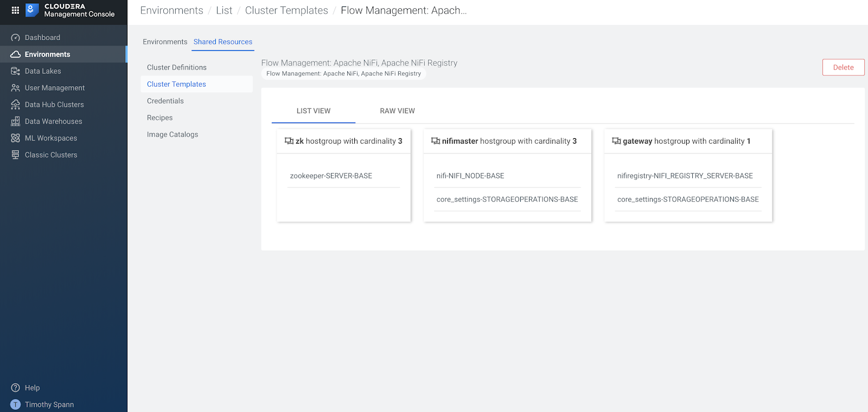
Task: Click the Flow Management breadcrumb title
Action: pyautogui.click(x=404, y=10)
